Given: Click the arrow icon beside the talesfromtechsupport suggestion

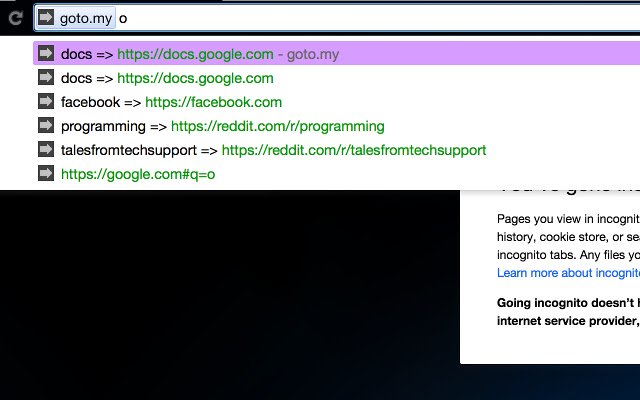Looking at the screenshot, I should click(46, 149).
